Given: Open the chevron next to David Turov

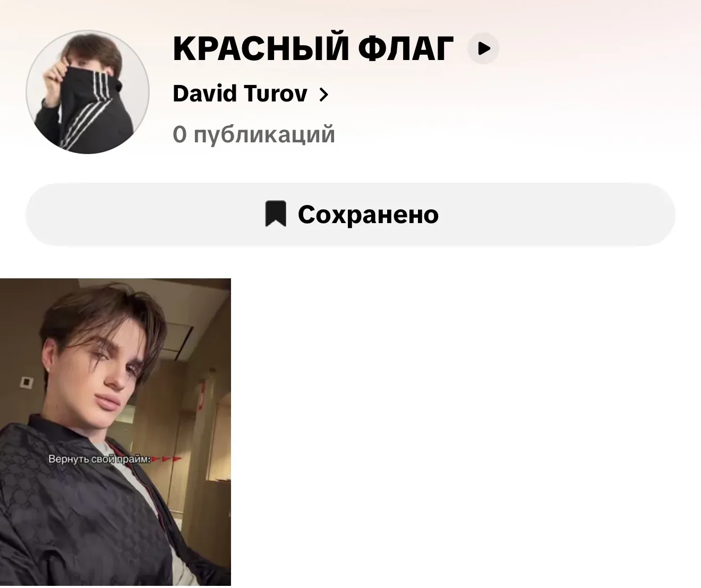Looking at the screenshot, I should tap(323, 95).
